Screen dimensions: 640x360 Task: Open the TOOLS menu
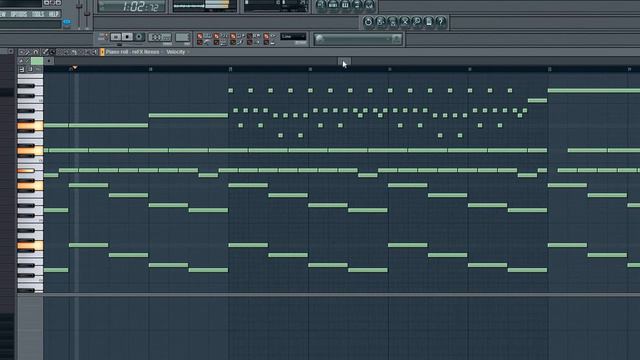click(38, 14)
